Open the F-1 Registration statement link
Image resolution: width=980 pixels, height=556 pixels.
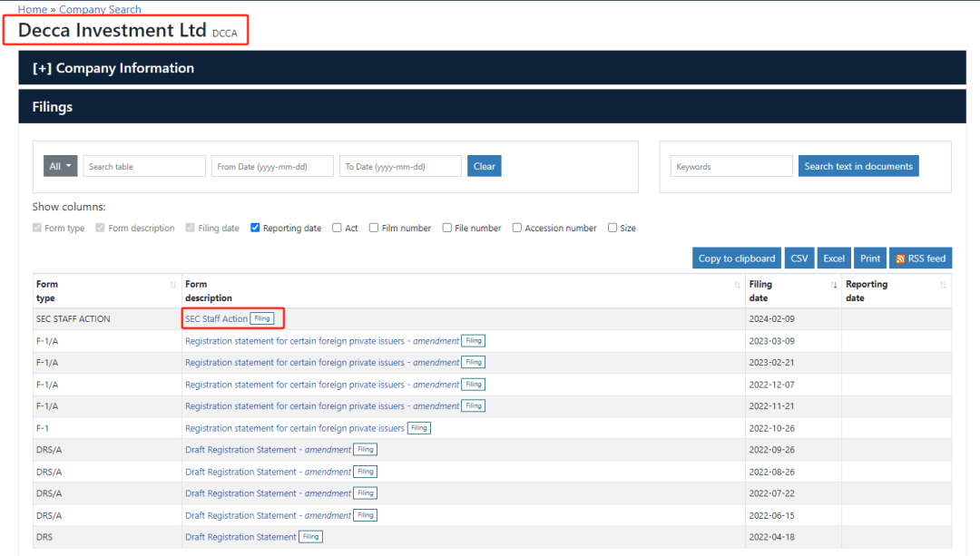pyautogui.click(x=295, y=428)
